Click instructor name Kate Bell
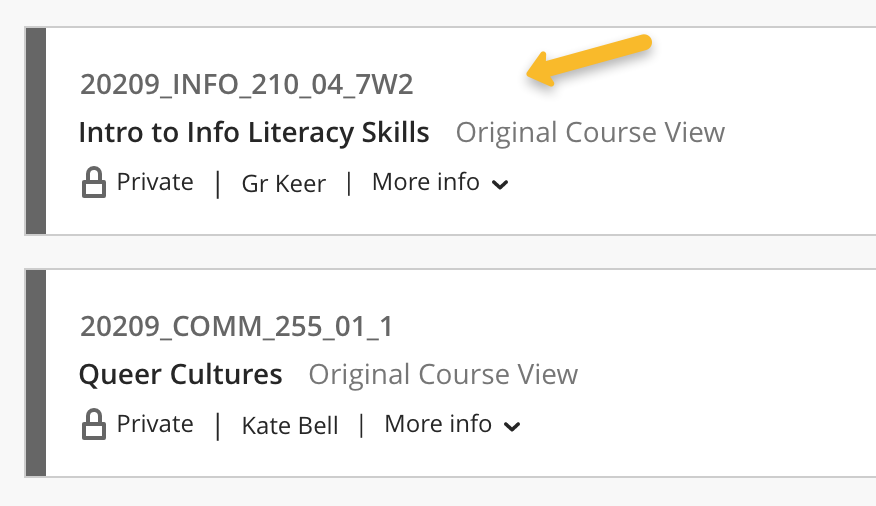Image resolution: width=876 pixels, height=506 pixels. (290, 426)
